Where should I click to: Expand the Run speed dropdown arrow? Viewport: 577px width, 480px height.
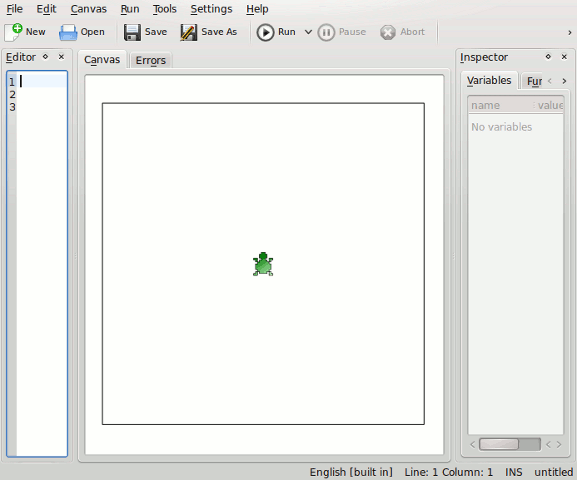[x=308, y=32]
